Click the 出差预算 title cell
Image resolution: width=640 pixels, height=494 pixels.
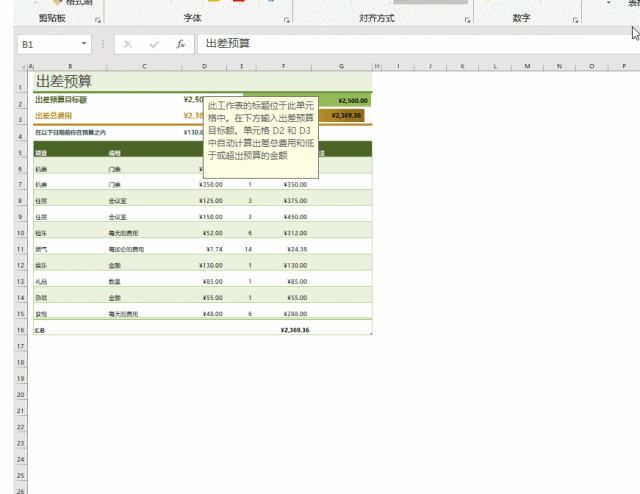[x=64, y=81]
